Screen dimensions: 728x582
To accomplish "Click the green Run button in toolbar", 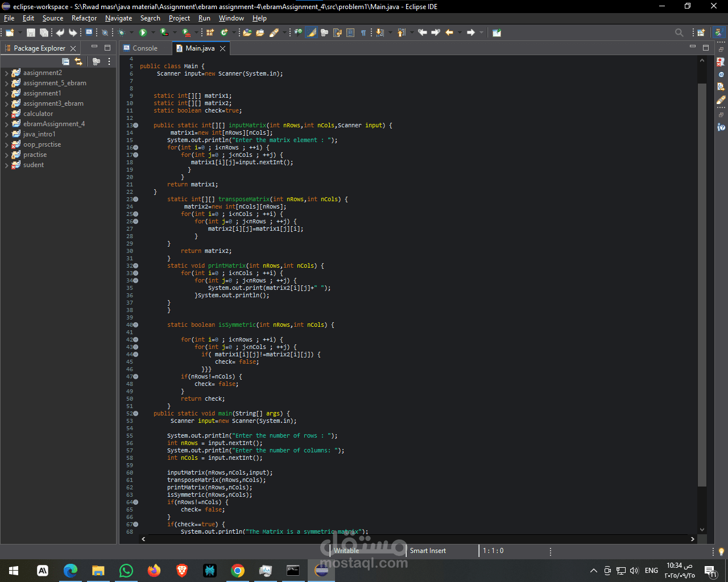I will [143, 32].
